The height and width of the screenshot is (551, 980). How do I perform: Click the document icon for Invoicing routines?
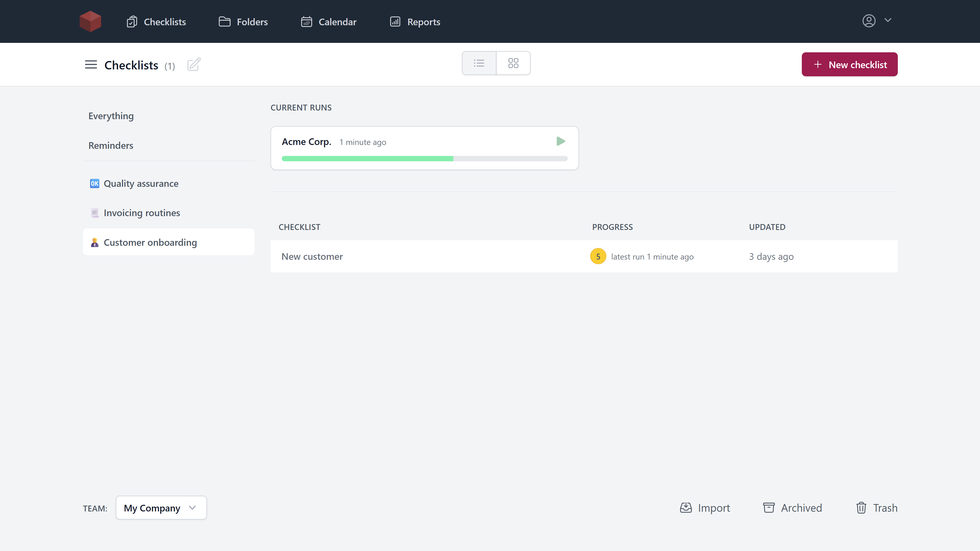(x=94, y=213)
